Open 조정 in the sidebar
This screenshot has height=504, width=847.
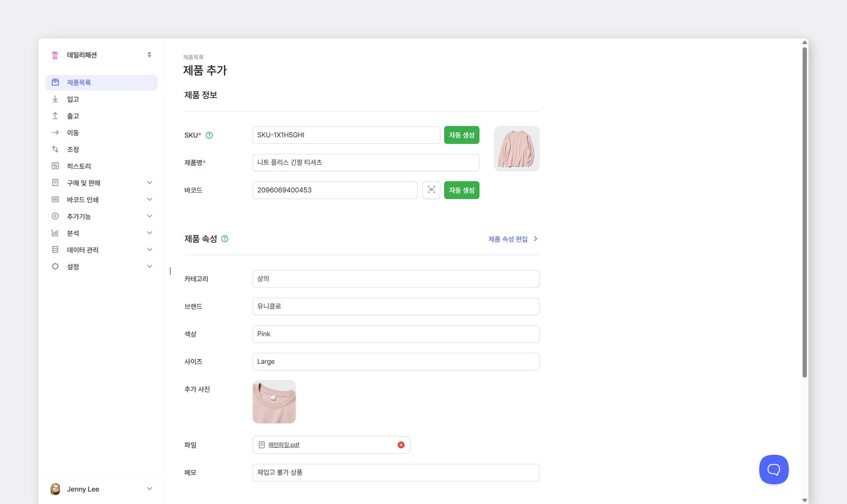(x=102, y=149)
